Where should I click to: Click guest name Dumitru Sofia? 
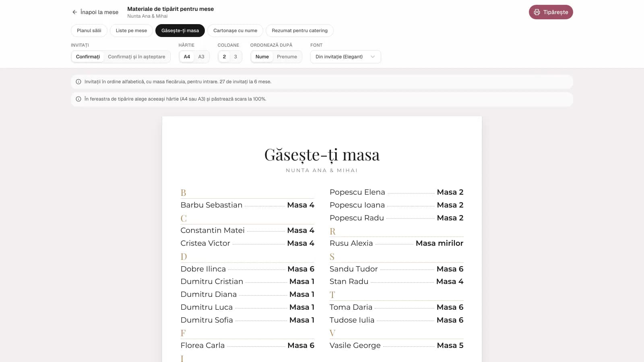[x=207, y=320]
